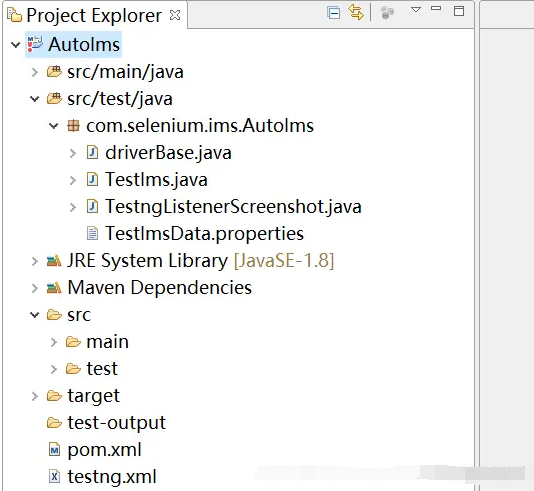Select the Project Explorer tab
Screen dimensions: 534x491
94,15
